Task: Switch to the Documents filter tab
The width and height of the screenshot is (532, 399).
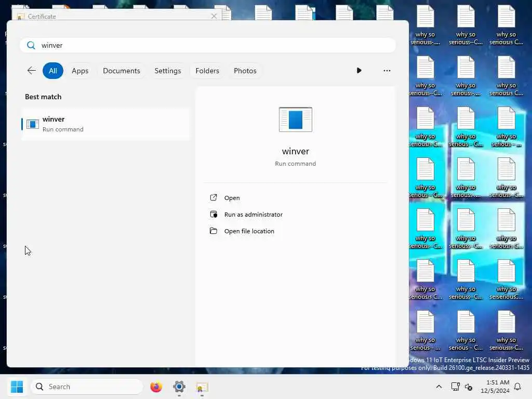Action: pos(122,71)
